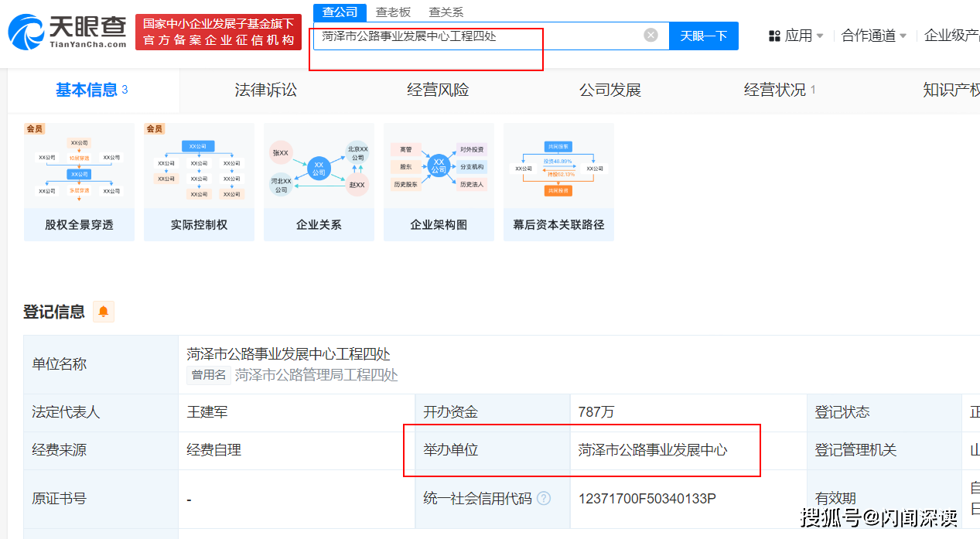Image resolution: width=980 pixels, height=539 pixels.
Task: Open the 企业架构图 diagram card
Action: [x=439, y=182]
